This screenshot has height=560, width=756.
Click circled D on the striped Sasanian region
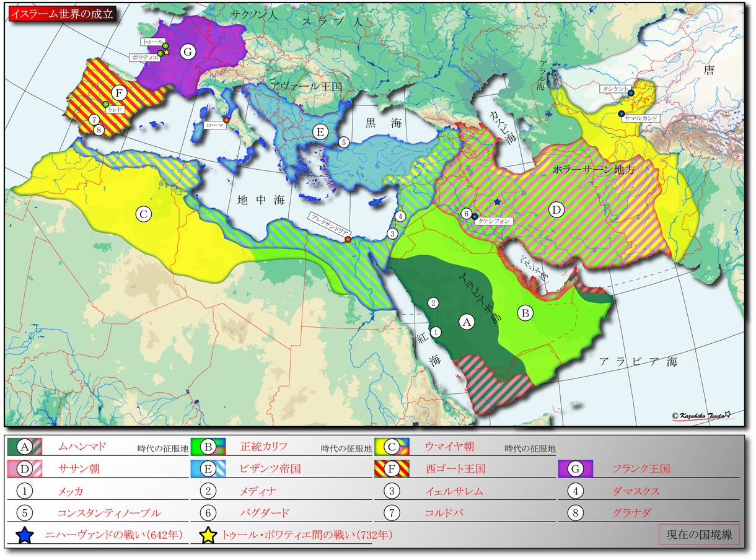[x=556, y=211]
